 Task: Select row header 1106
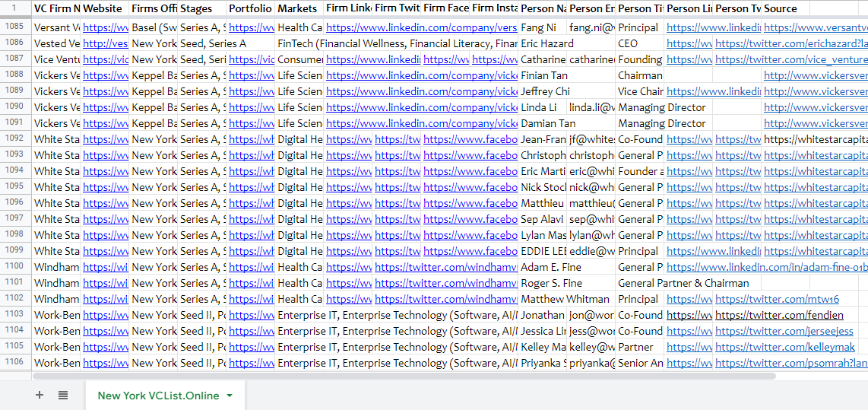15,363
